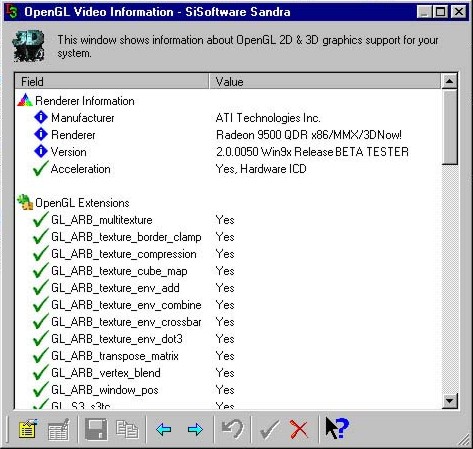Click the resize grip in window corner
This screenshot has width=473, height=449.
pyautogui.click(x=464, y=440)
